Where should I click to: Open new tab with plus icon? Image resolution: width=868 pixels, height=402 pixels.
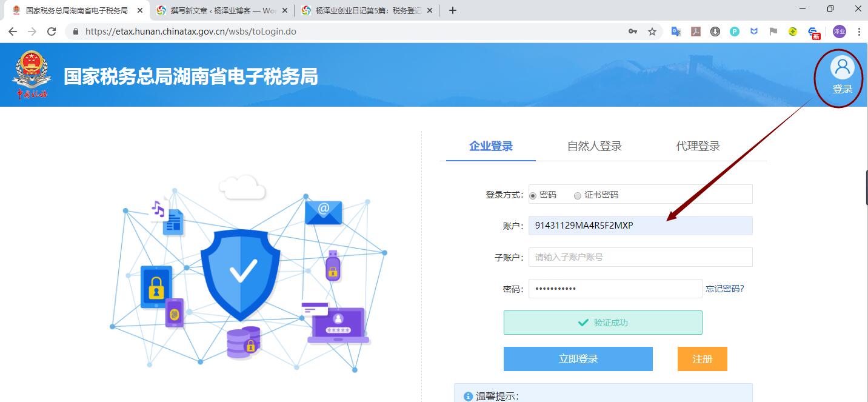click(452, 10)
